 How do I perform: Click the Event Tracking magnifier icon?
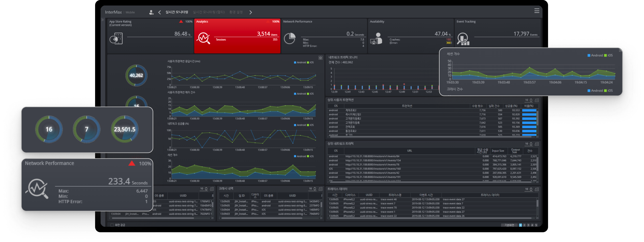(x=463, y=39)
